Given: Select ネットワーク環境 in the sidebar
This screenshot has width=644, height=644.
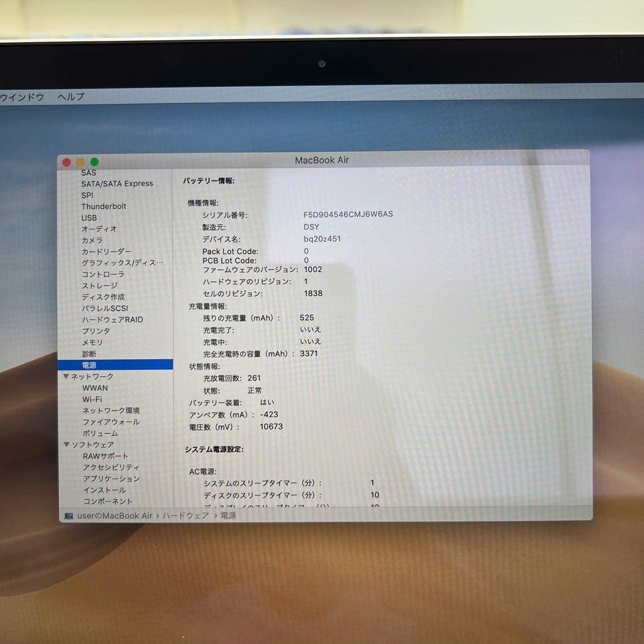Looking at the screenshot, I should 111,410.
